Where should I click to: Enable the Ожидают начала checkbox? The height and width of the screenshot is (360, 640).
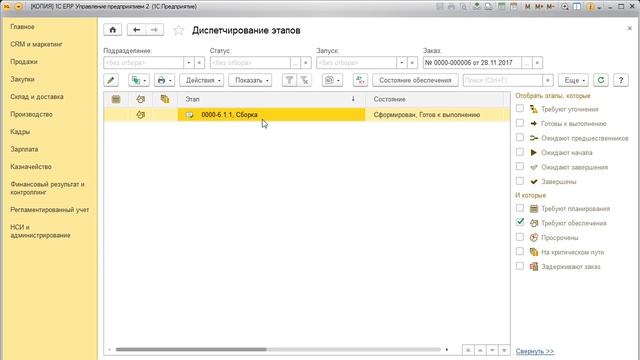click(x=520, y=152)
